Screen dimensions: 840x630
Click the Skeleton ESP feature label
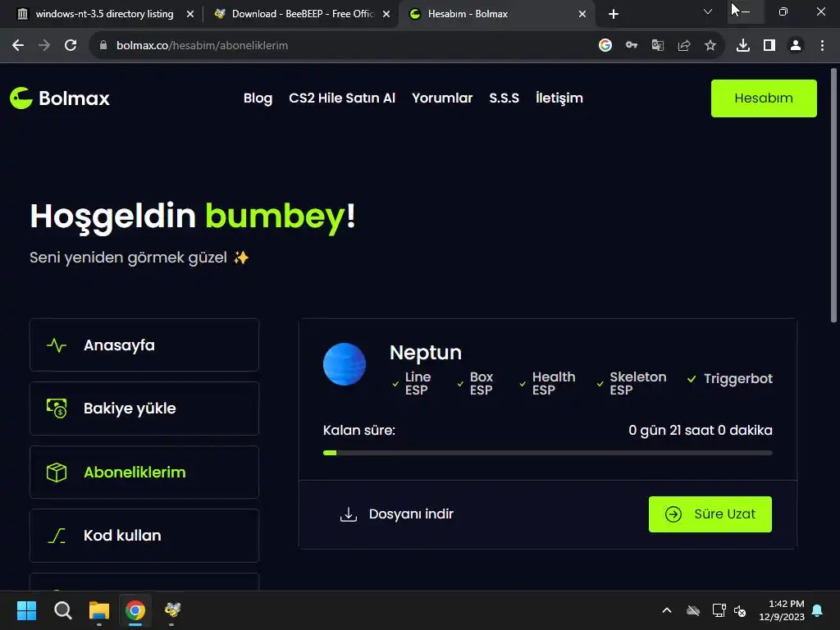(637, 384)
